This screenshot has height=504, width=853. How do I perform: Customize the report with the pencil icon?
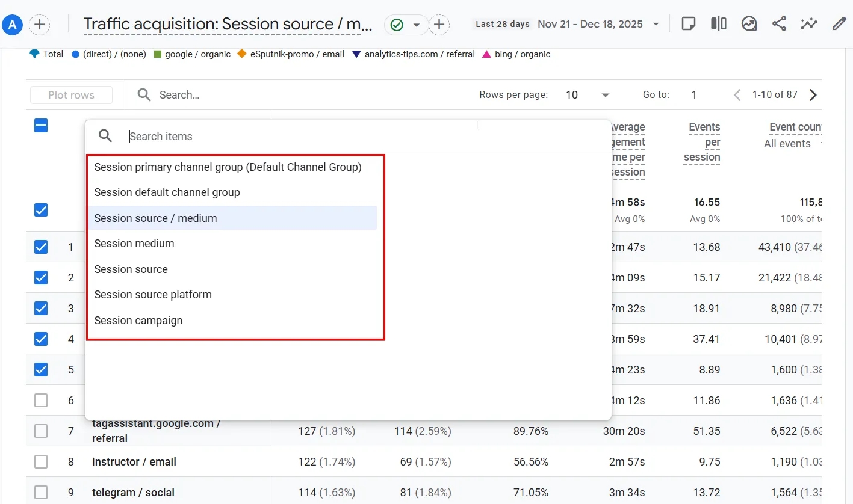[x=839, y=24]
